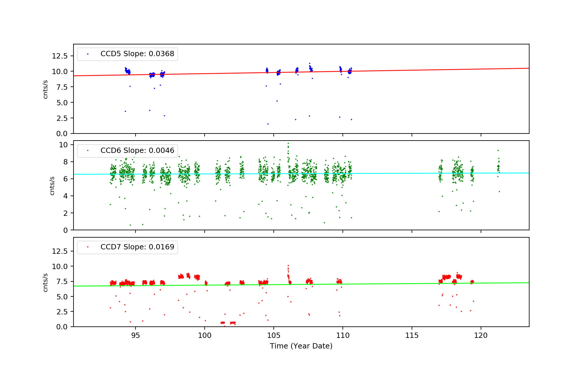This screenshot has height=367, width=588.
Task: Click the 12.5 tick label on top plot
Action: [60, 56]
